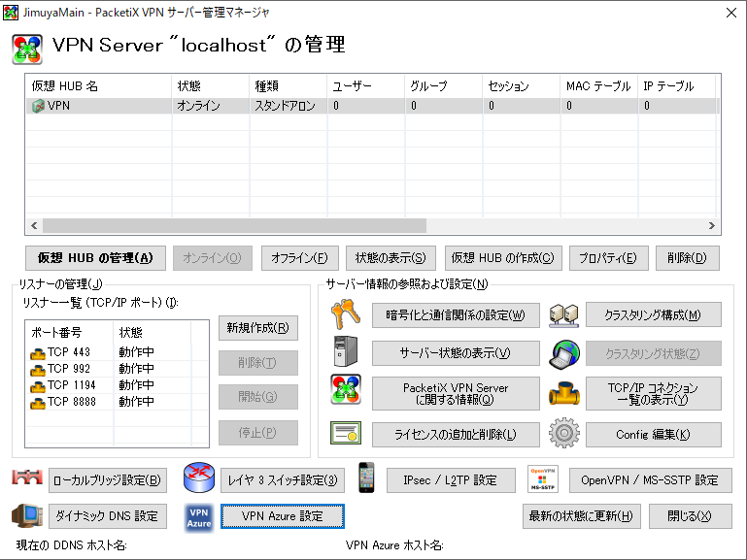Screen dimensions: 747x560
Task: Select the TCP 992 listener row
Action: pos(117,369)
